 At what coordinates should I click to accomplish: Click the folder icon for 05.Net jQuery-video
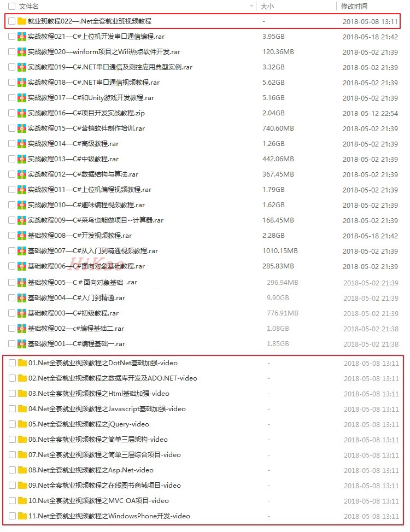(22, 424)
